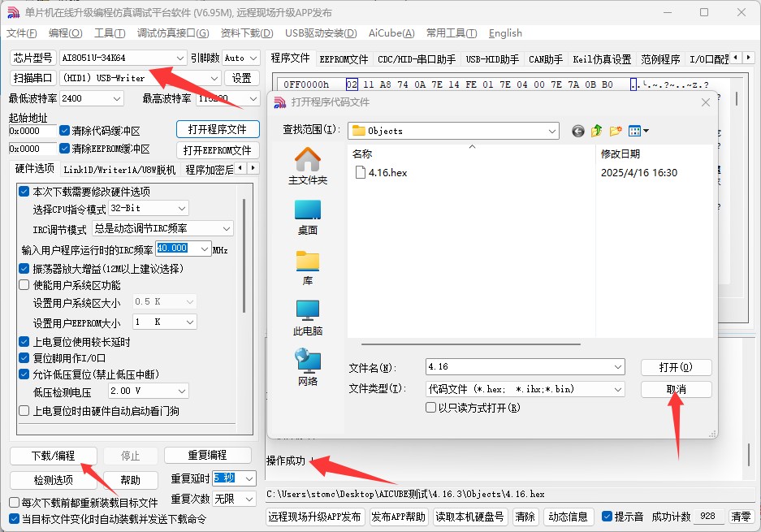The height and width of the screenshot is (532, 761).
Task: Open 工具(T) menu
Action: click(110, 33)
